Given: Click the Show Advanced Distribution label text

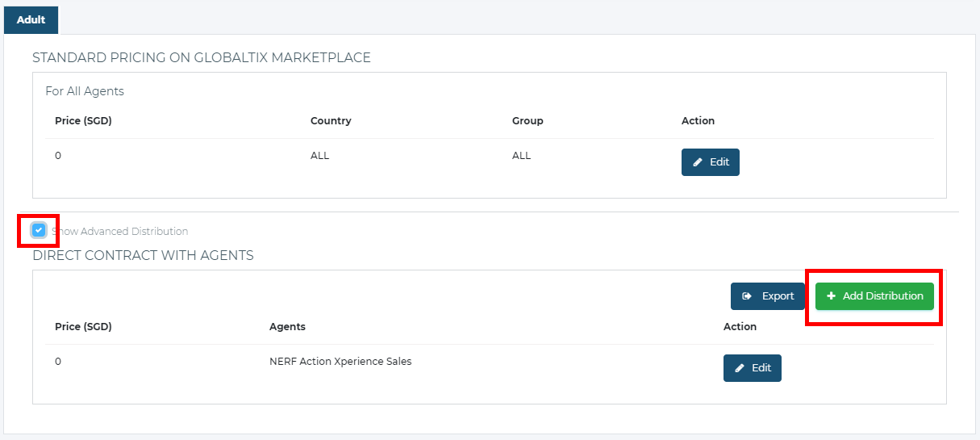Looking at the screenshot, I should click(119, 232).
